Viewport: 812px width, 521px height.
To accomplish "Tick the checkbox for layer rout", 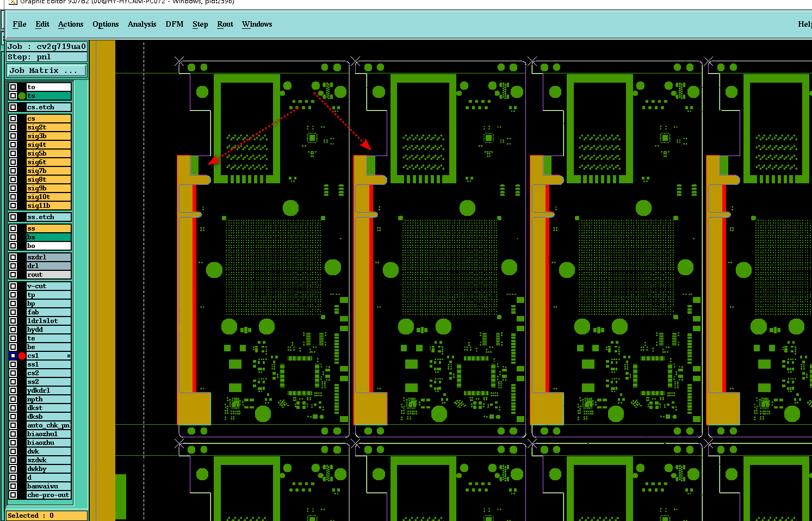I will point(13,275).
